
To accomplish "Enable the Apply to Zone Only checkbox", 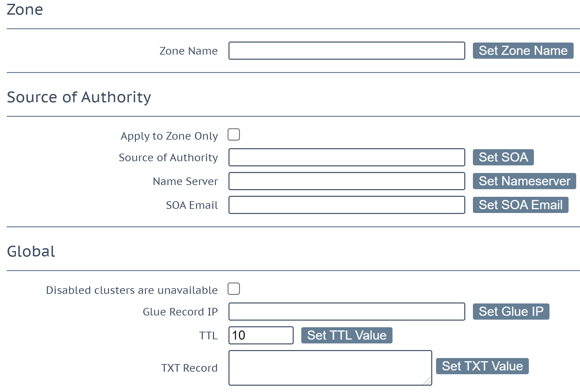I will (234, 135).
